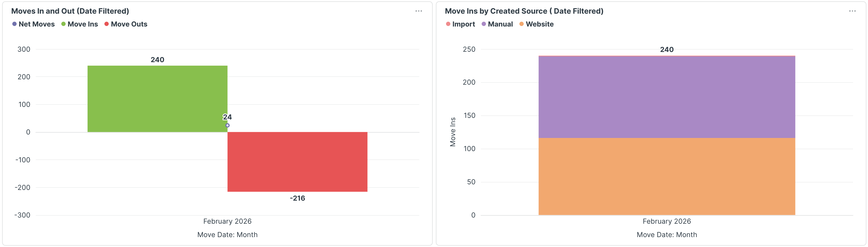
Task: Click the 240 label above stacked bar
Action: (x=666, y=50)
